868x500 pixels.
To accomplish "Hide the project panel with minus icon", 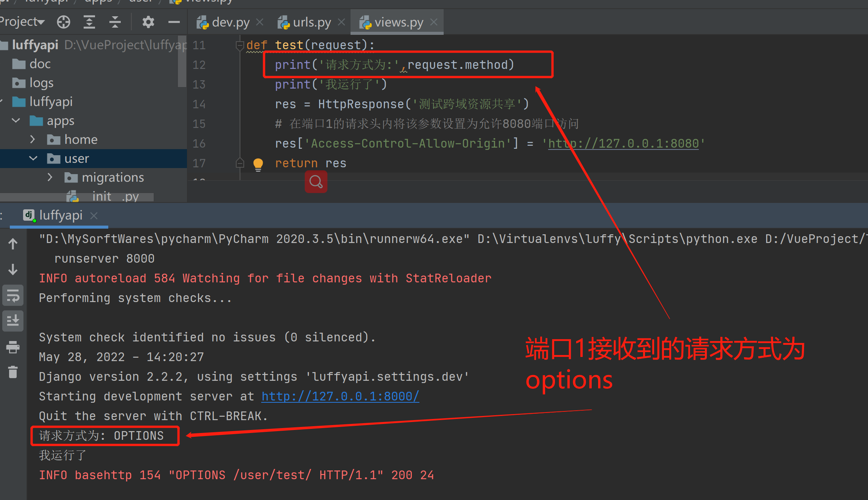I will [174, 22].
